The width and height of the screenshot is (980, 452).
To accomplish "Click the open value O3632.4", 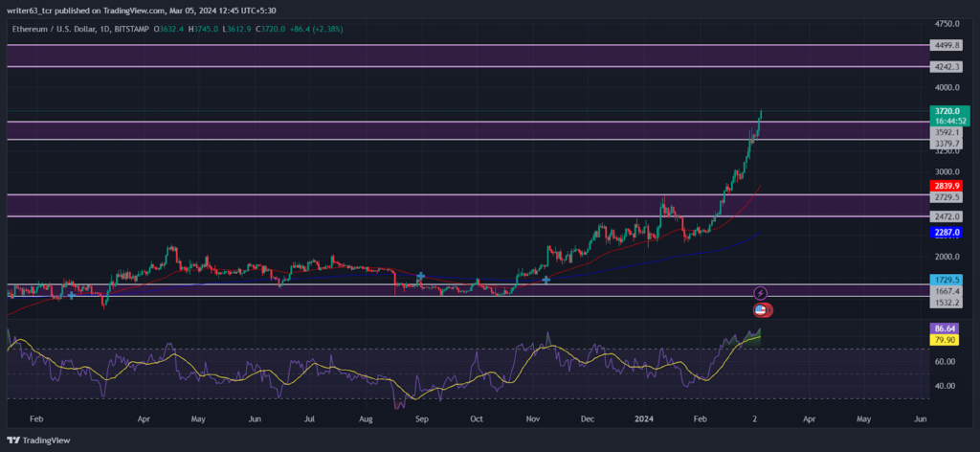I will coord(169,29).
